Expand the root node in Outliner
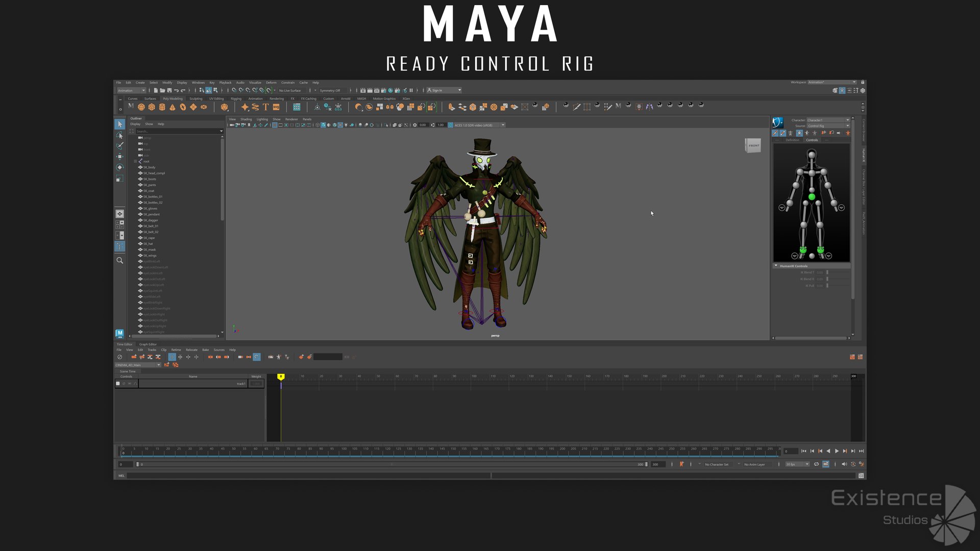980x551 pixels. (135, 161)
